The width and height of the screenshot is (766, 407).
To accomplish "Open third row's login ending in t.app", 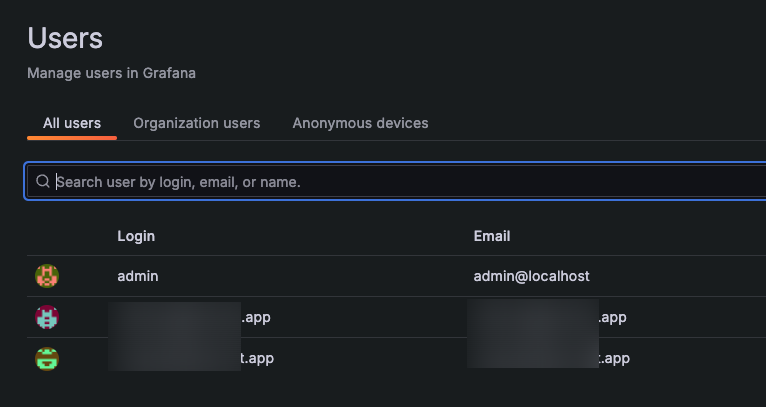I will [258, 358].
